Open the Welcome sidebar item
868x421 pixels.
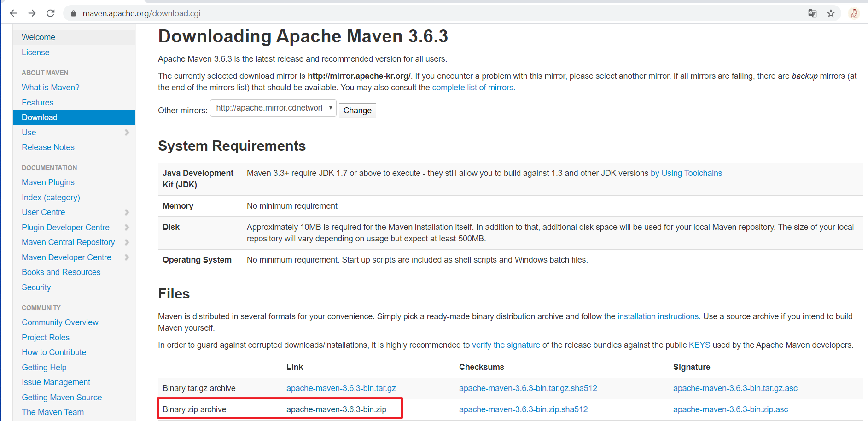[x=38, y=37]
